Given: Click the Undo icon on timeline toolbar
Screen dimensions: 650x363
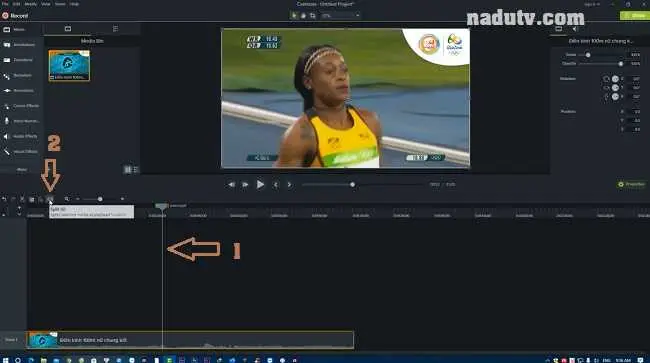Looking at the screenshot, I should tap(4, 199).
